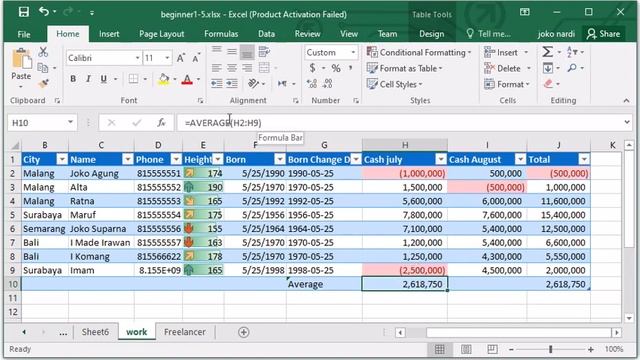Click the Decrease Decimal icon

click(x=327, y=83)
